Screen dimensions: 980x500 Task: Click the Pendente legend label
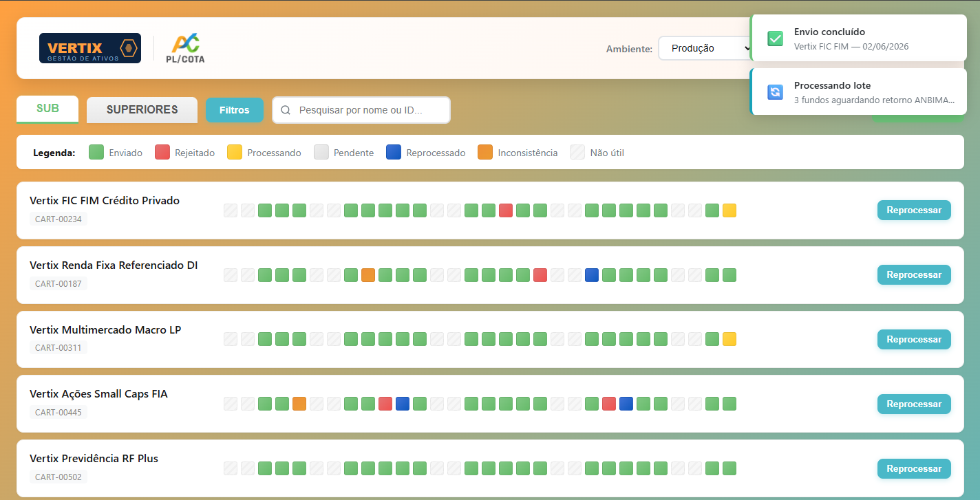tap(354, 153)
